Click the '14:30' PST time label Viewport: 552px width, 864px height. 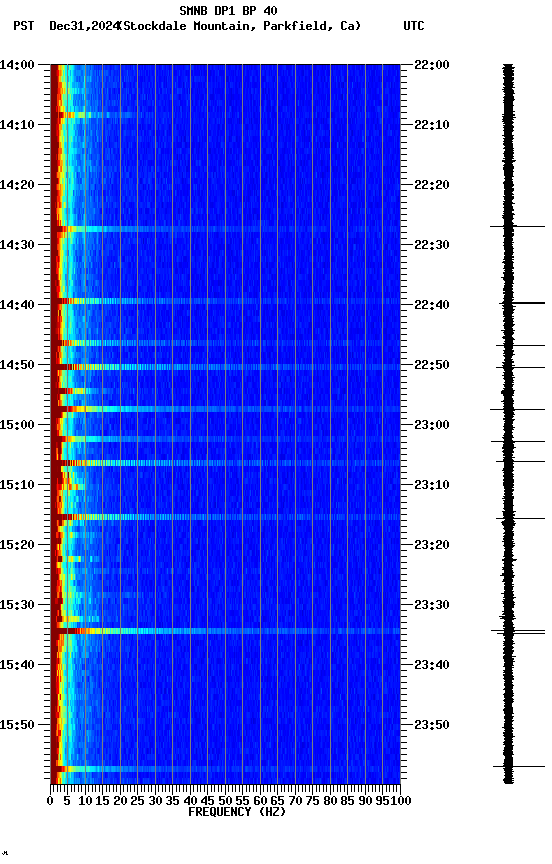[x=17, y=245]
